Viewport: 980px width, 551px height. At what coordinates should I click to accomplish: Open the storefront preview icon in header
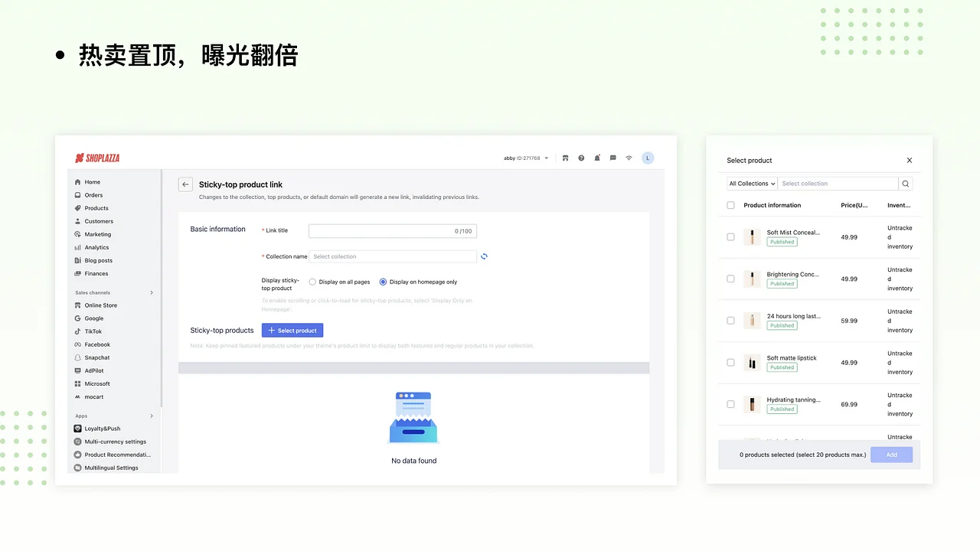tap(565, 158)
